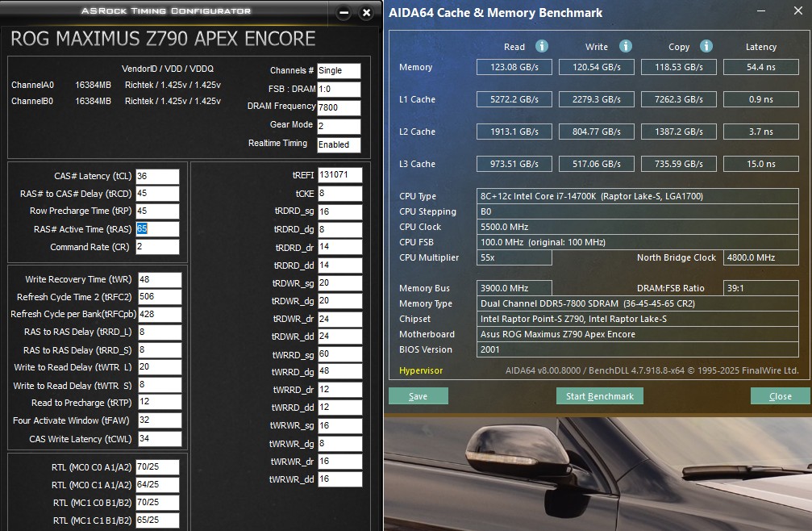The width and height of the screenshot is (812, 531).
Task: Click the Save button in AIDA64
Action: tap(418, 395)
